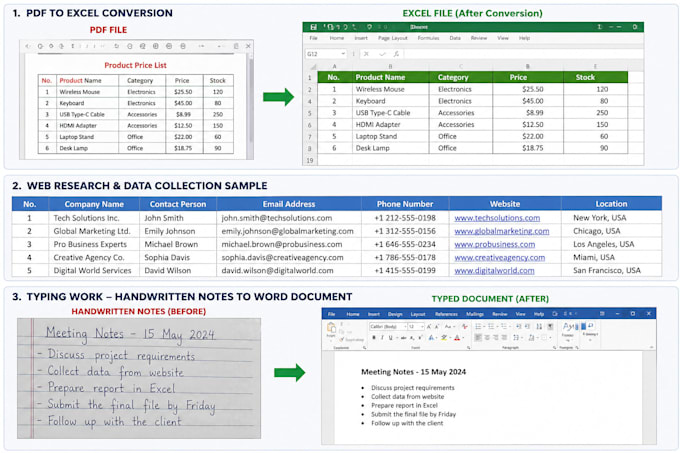Click bullet 'Follow up with the client' in Word

point(407,423)
